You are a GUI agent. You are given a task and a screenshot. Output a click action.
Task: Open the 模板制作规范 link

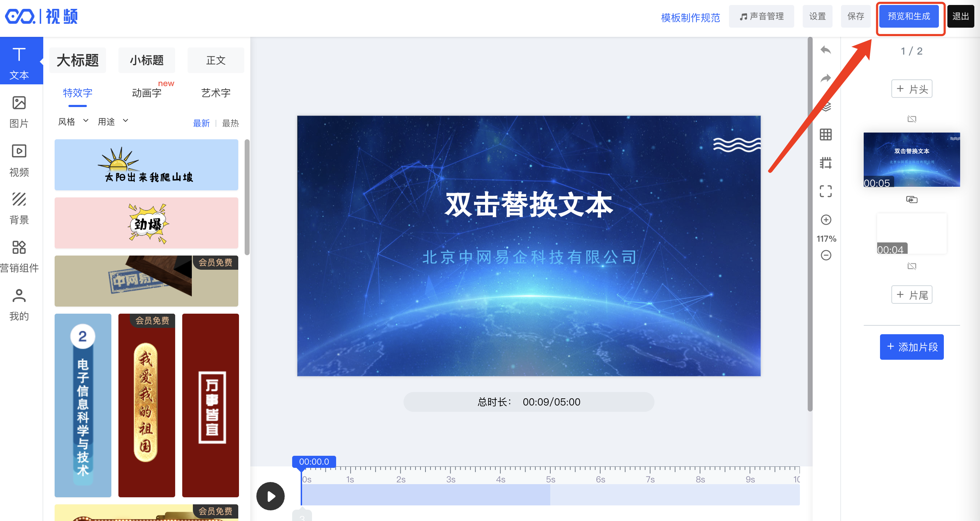(x=690, y=17)
